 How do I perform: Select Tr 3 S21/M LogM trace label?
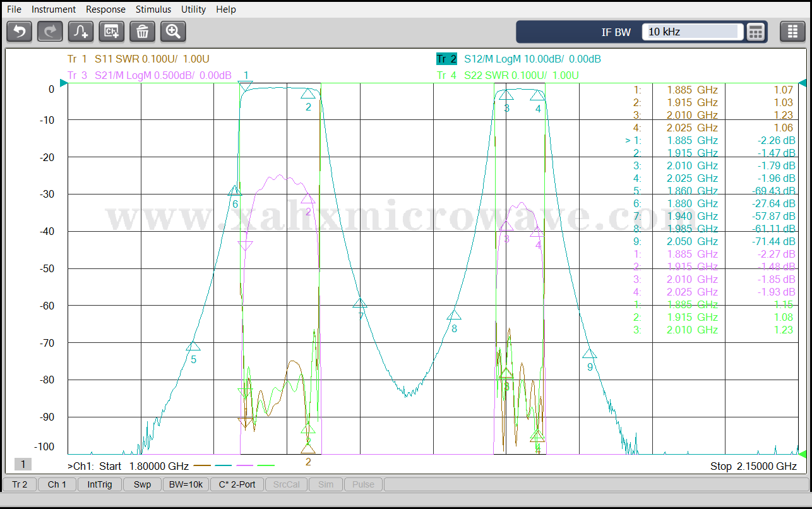click(149, 76)
